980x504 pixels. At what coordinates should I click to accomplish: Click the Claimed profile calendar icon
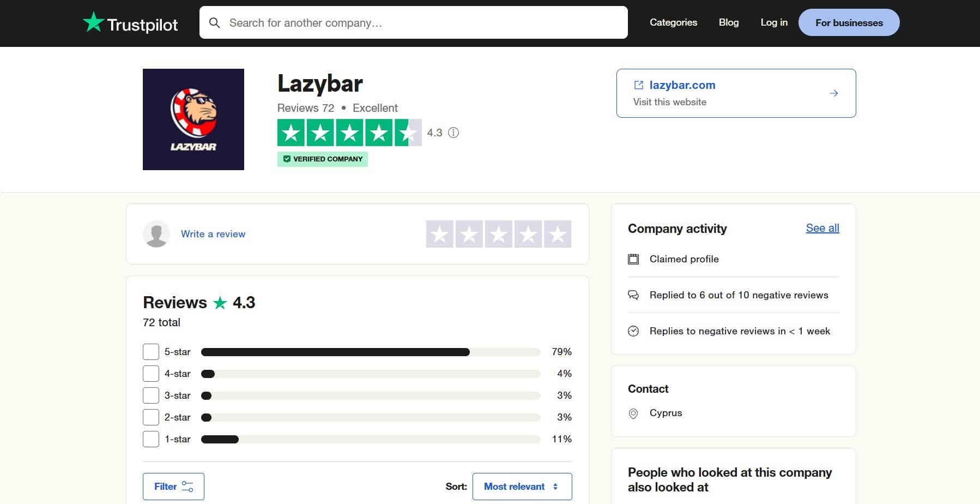(x=633, y=259)
